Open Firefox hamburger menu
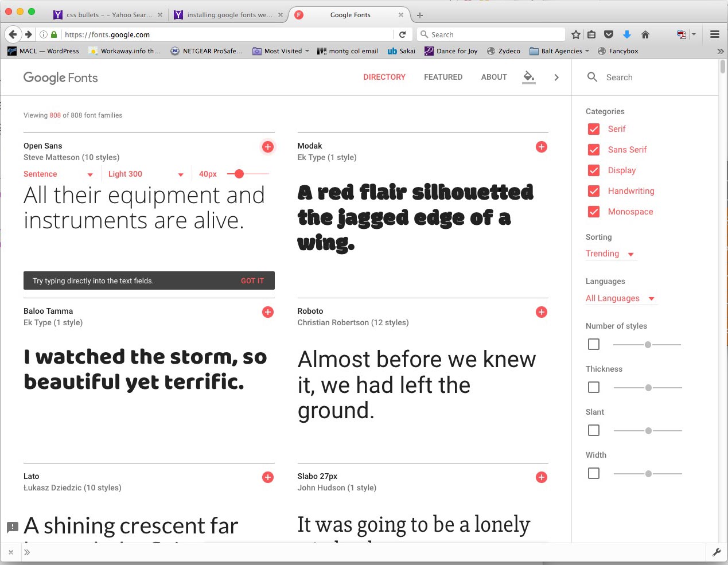 tap(715, 34)
